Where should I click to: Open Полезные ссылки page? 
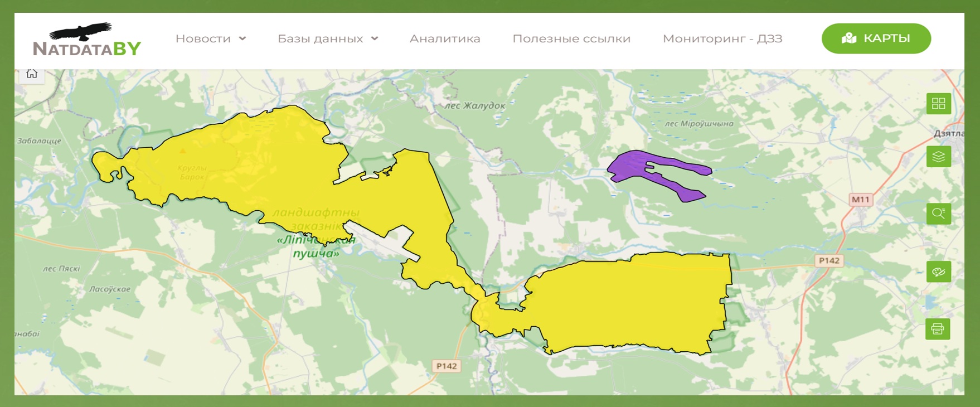(x=571, y=38)
